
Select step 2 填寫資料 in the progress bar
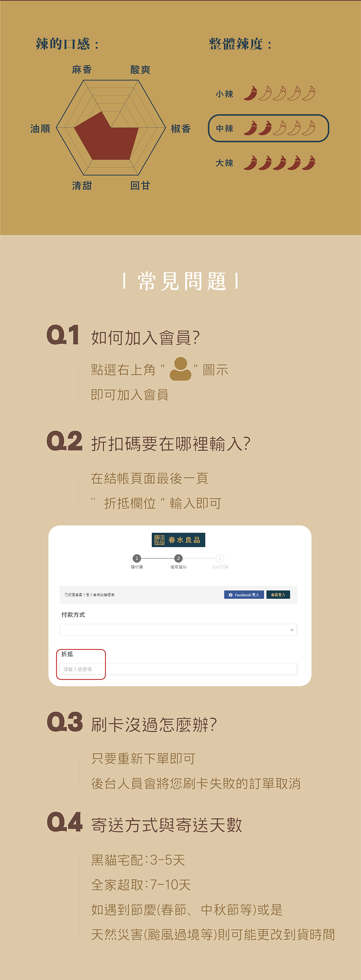[x=178, y=562]
